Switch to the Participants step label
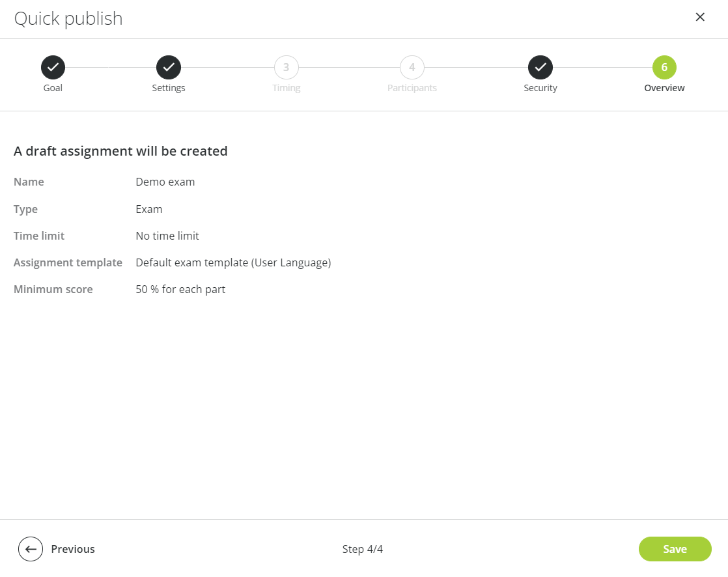The height and width of the screenshot is (577, 728). coord(412,87)
